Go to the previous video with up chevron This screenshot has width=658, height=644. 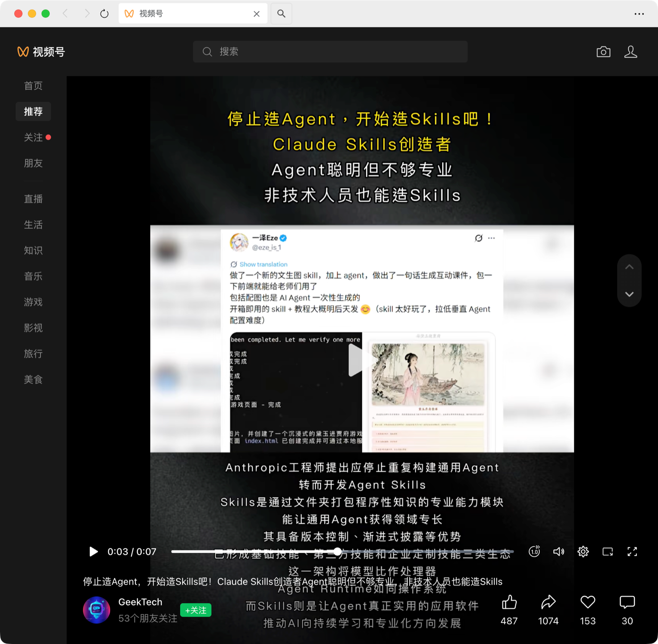click(629, 267)
